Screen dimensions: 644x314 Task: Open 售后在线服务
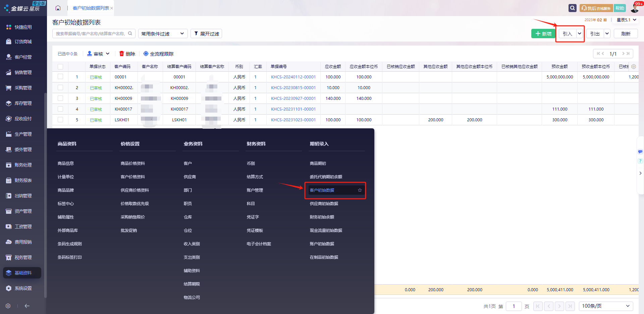click(x=596, y=8)
